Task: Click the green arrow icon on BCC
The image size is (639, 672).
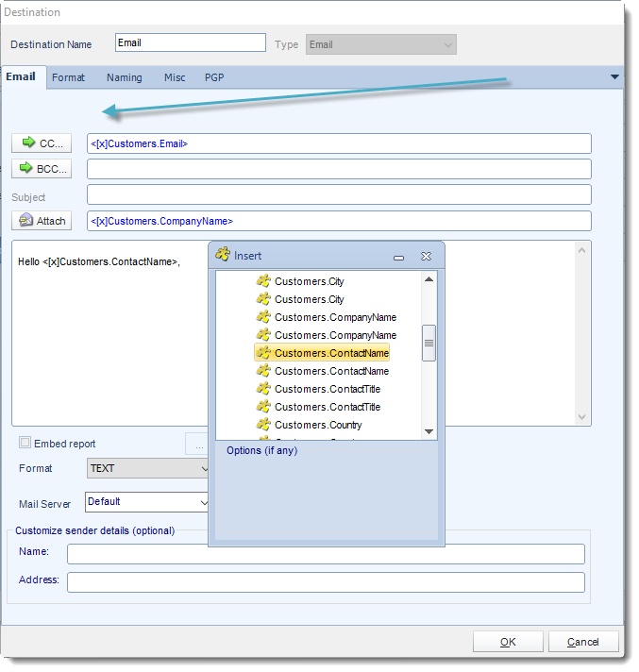Action: pyautogui.click(x=26, y=168)
